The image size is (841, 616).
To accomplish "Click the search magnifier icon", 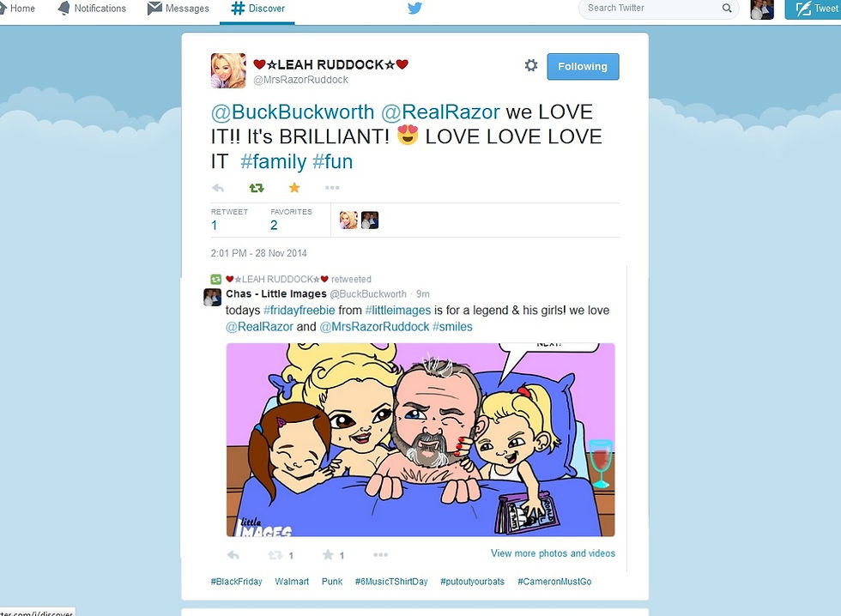I will (x=727, y=8).
